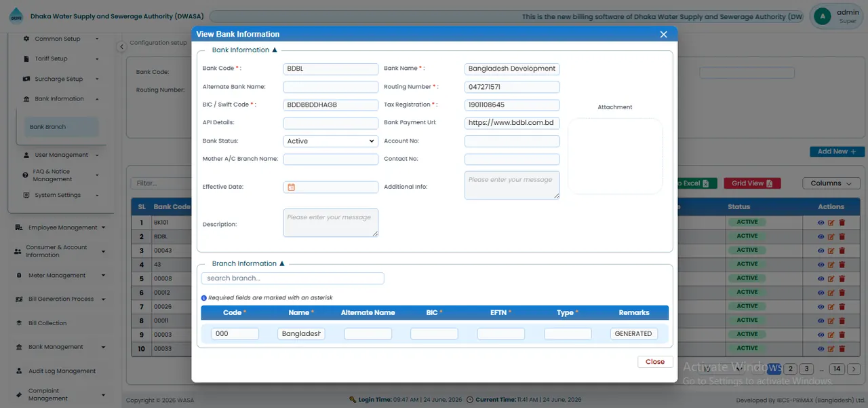Click the Tariff Setup document icon

coord(26,59)
